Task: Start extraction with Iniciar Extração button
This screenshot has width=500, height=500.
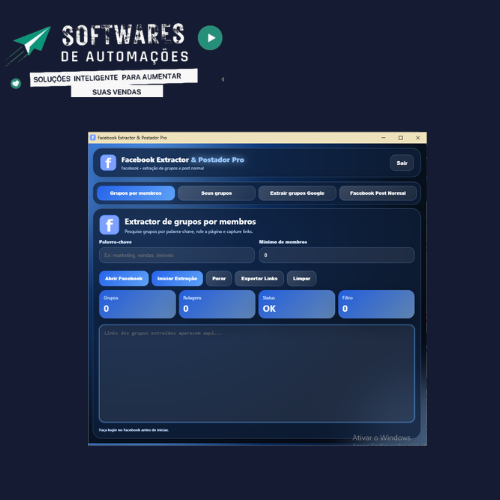Action: 177,279
